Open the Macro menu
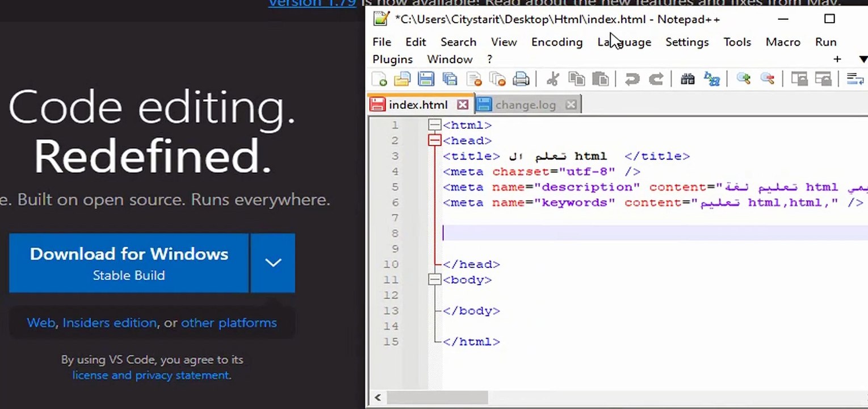The height and width of the screenshot is (409, 868). pyautogui.click(x=783, y=42)
